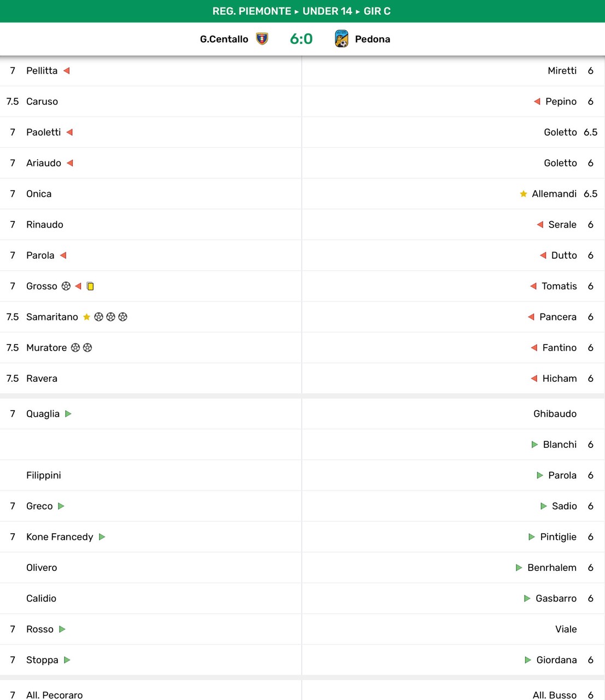605x700 pixels.
Task: Open the G.Centallo team name link
Action: pyautogui.click(x=224, y=39)
